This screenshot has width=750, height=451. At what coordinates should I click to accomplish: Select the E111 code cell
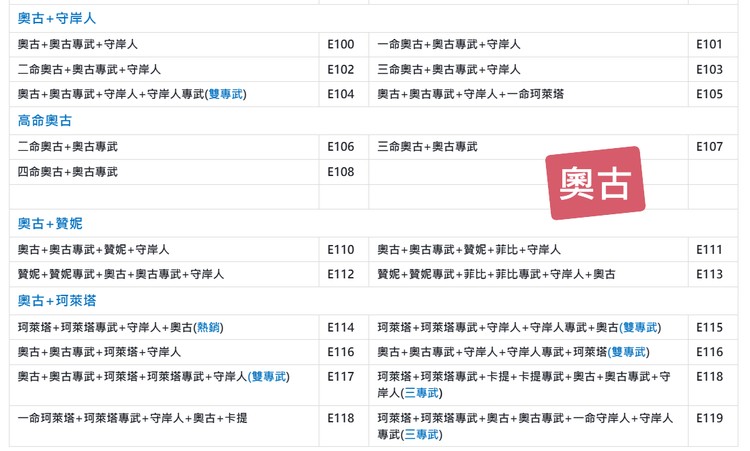(x=709, y=249)
